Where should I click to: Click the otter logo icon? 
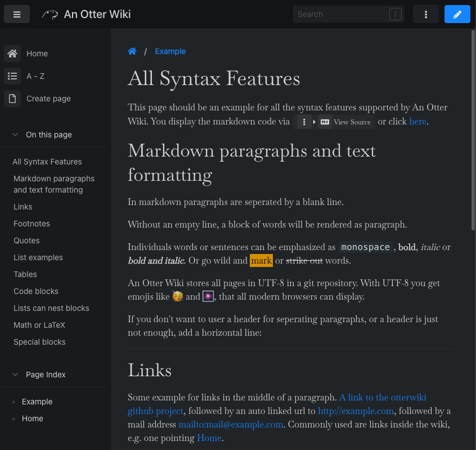[x=50, y=15]
